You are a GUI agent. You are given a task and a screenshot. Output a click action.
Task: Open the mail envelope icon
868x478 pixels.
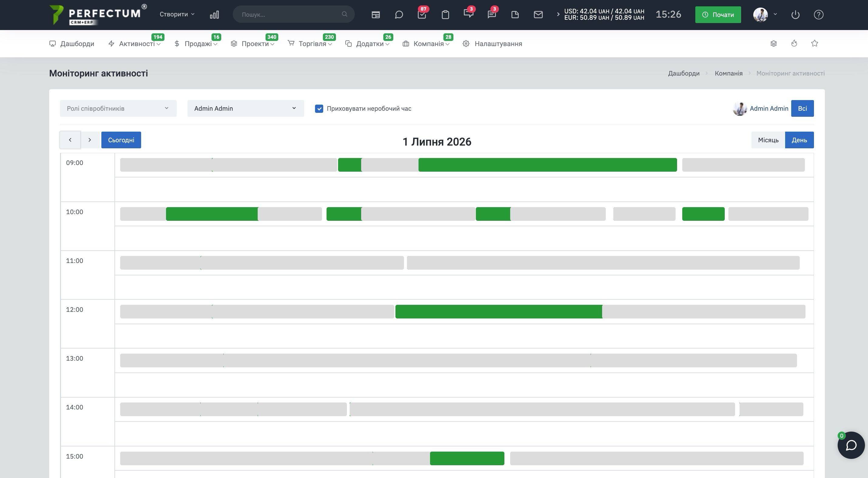point(538,15)
